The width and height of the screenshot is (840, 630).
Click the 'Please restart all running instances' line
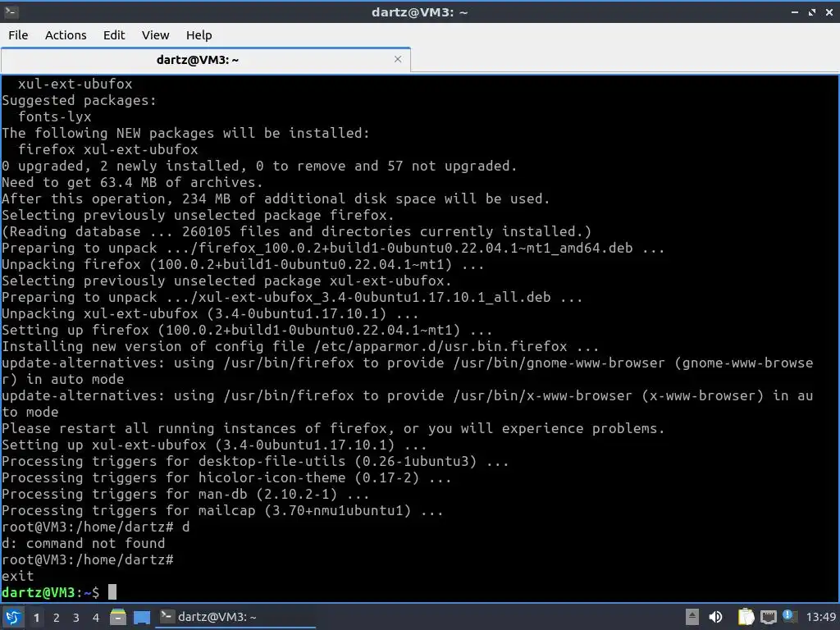(333, 428)
